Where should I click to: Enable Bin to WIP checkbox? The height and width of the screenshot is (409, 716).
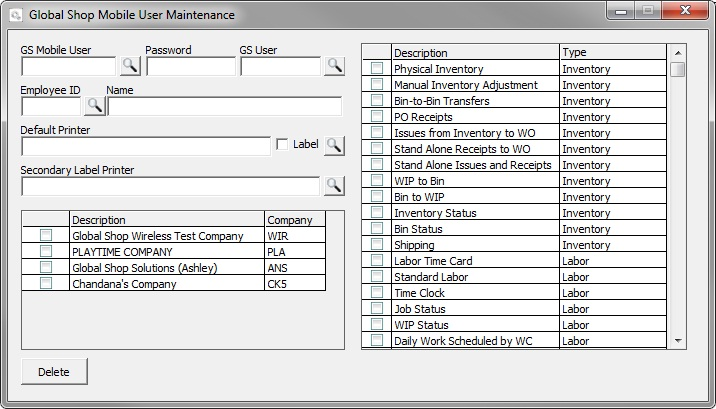click(x=377, y=196)
